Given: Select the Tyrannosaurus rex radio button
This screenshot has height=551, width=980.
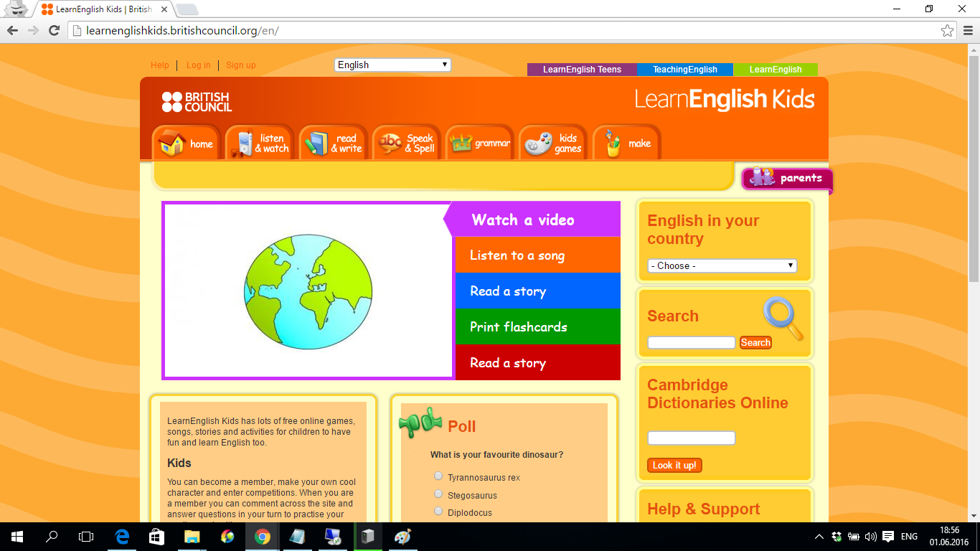Looking at the screenshot, I should point(438,476).
